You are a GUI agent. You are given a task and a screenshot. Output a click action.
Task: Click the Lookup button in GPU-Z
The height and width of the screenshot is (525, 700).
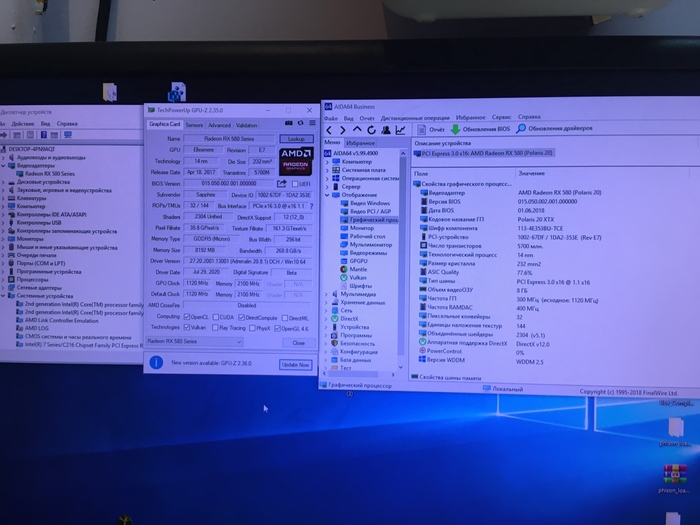pyautogui.click(x=294, y=139)
